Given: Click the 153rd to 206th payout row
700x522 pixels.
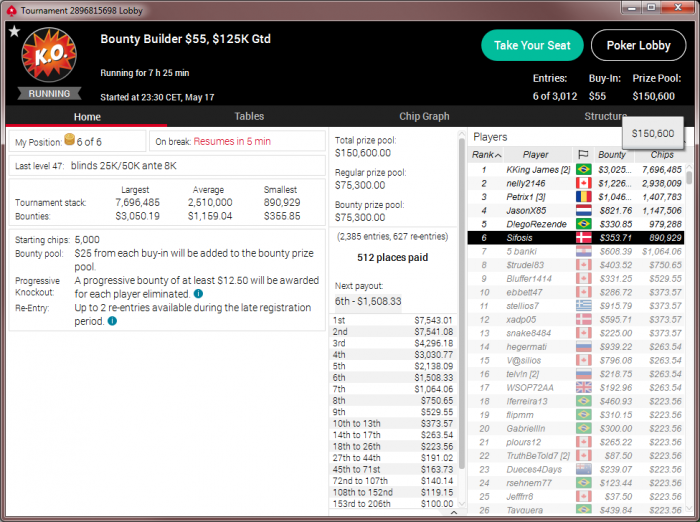Looking at the screenshot, I should click(392, 504).
